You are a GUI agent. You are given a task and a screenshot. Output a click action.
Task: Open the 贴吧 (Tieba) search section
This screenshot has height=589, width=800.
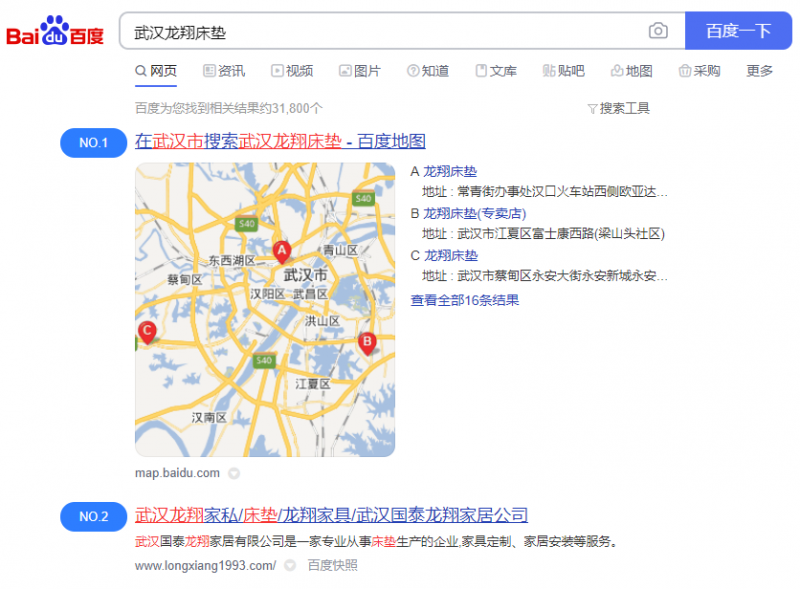point(565,71)
